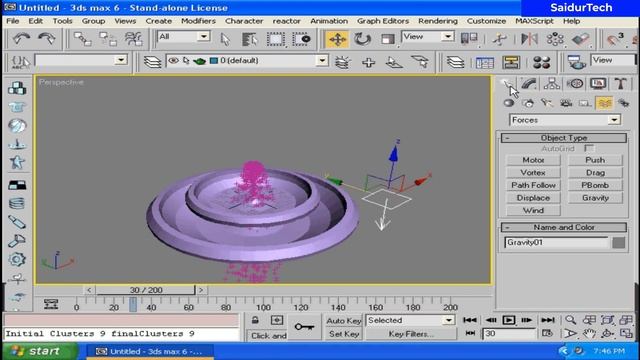Screen dimensions: 640x360
Task: Select the Lights category icon
Action: 547,103
